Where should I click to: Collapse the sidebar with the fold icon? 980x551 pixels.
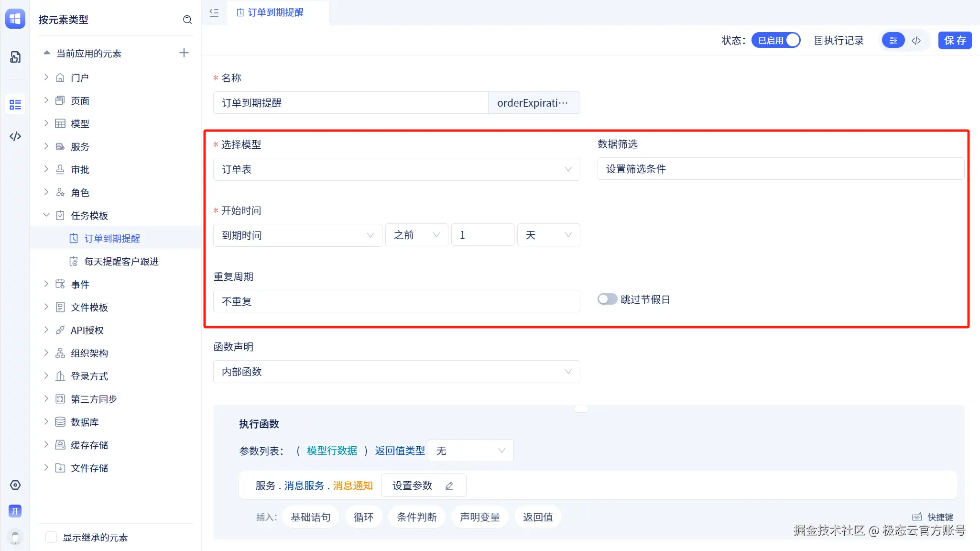tap(214, 12)
